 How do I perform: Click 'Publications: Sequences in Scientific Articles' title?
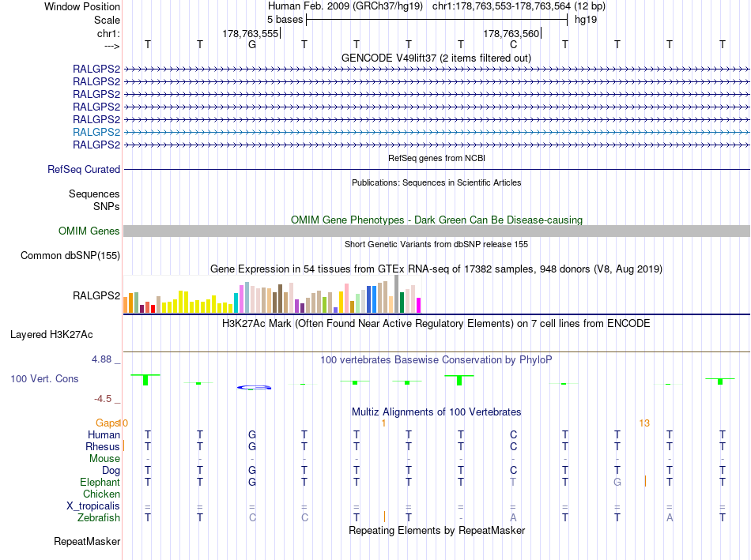pyautogui.click(x=436, y=182)
